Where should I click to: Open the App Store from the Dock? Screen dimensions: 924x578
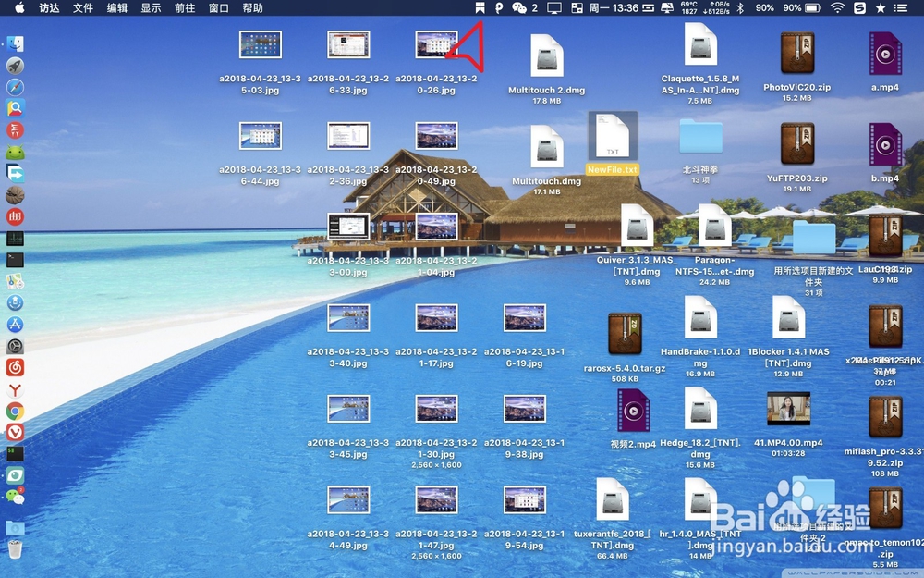click(x=16, y=325)
